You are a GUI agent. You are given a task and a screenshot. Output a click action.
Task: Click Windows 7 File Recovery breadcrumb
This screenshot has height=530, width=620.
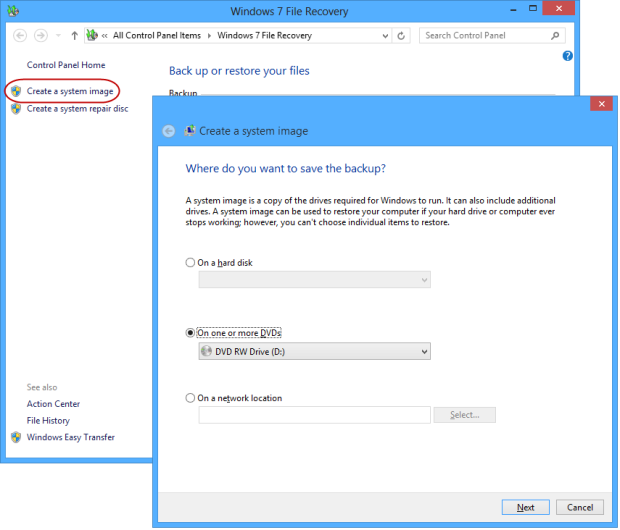point(264,35)
